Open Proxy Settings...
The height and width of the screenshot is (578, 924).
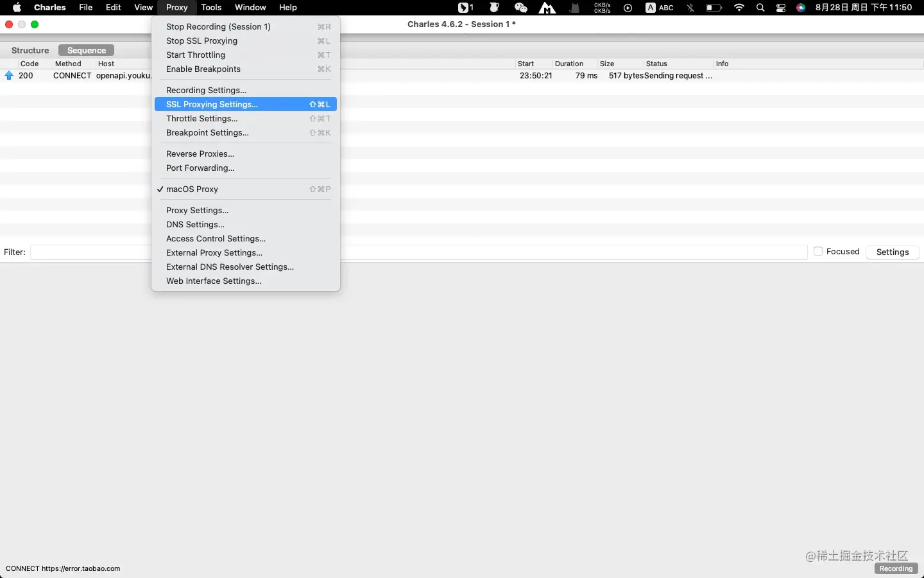[246, 211]
